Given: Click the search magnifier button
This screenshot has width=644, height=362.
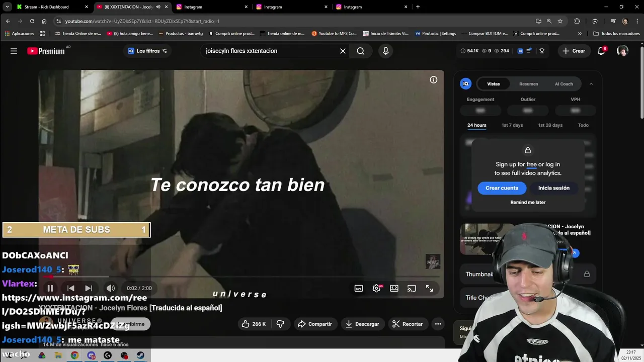Looking at the screenshot, I should point(361,51).
